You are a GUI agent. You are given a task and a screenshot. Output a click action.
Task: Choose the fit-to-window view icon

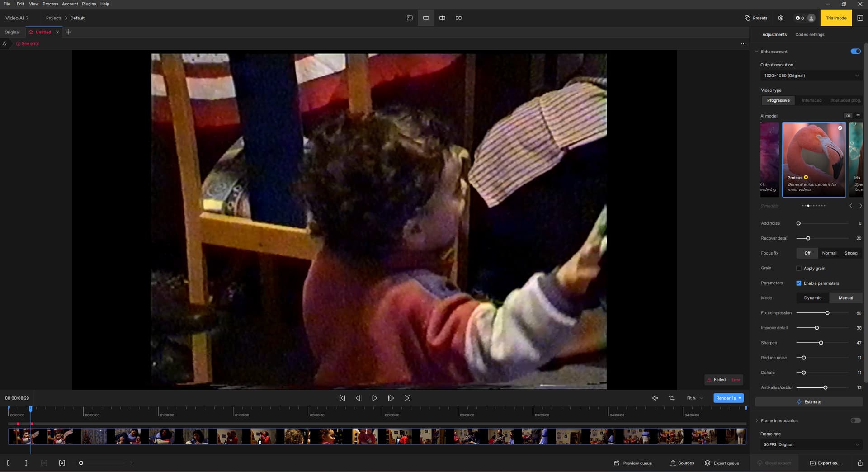pyautogui.click(x=410, y=18)
